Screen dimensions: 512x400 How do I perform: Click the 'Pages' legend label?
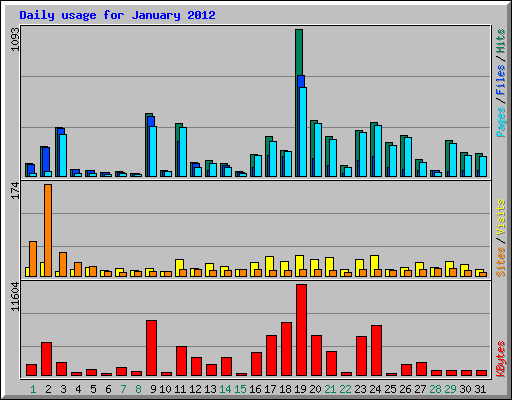[501, 122]
